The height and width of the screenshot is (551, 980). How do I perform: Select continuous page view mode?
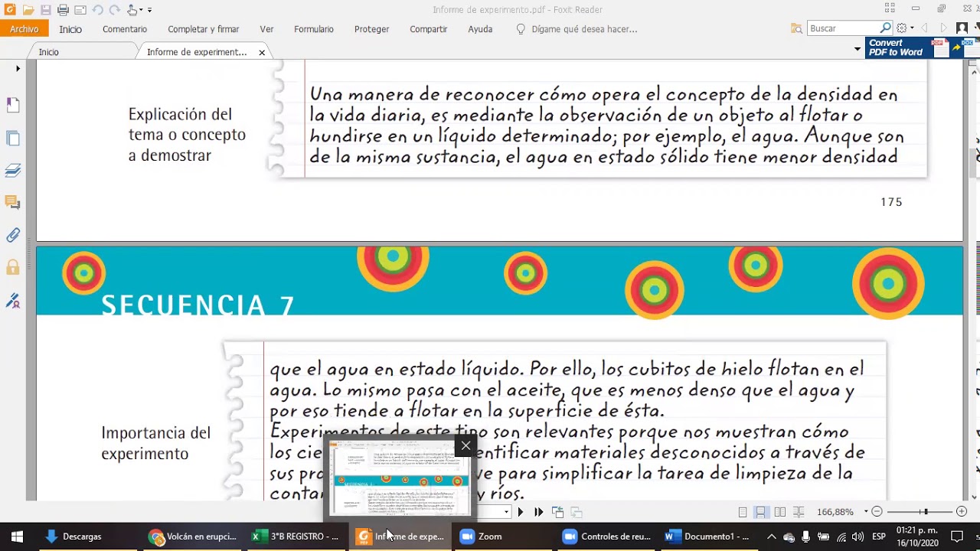coord(761,512)
